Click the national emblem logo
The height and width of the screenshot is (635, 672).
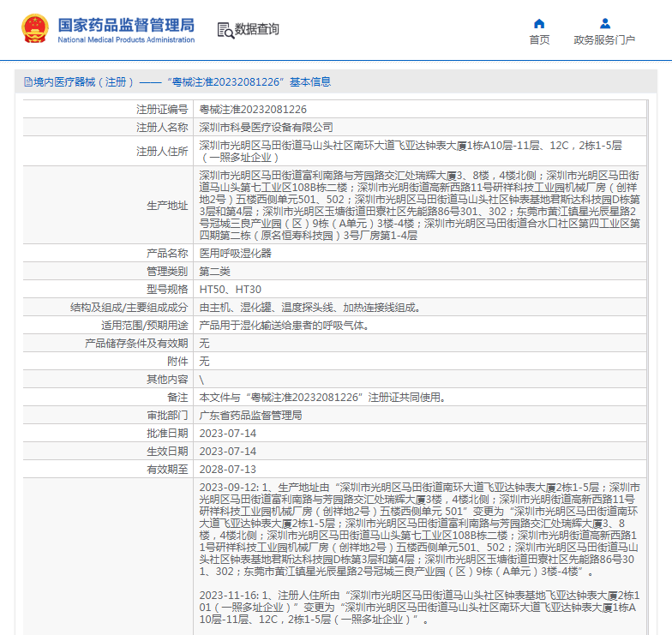coord(34,28)
